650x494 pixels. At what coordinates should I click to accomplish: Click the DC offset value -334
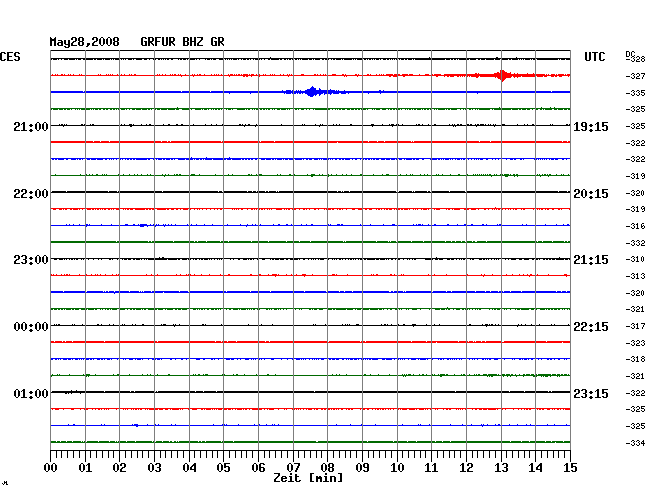click(635, 443)
